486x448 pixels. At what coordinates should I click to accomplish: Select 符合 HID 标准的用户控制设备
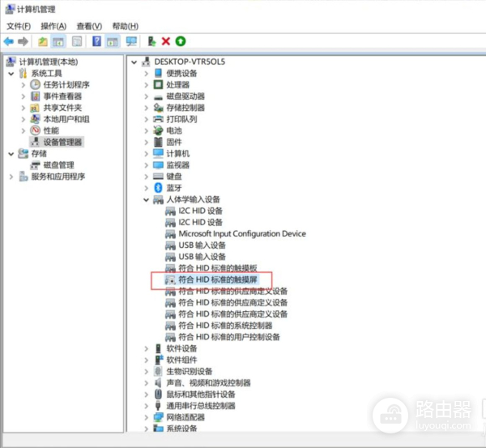click(229, 337)
